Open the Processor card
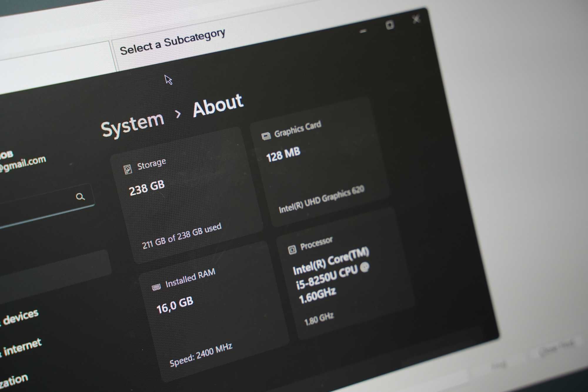This screenshot has width=588, height=392. 345,273
